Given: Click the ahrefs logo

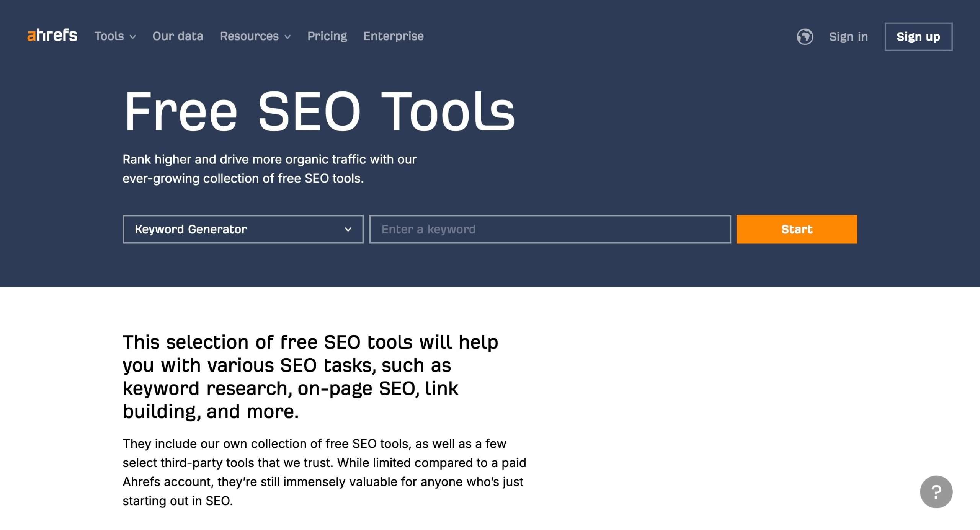Looking at the screenshot, I should 52,36.
